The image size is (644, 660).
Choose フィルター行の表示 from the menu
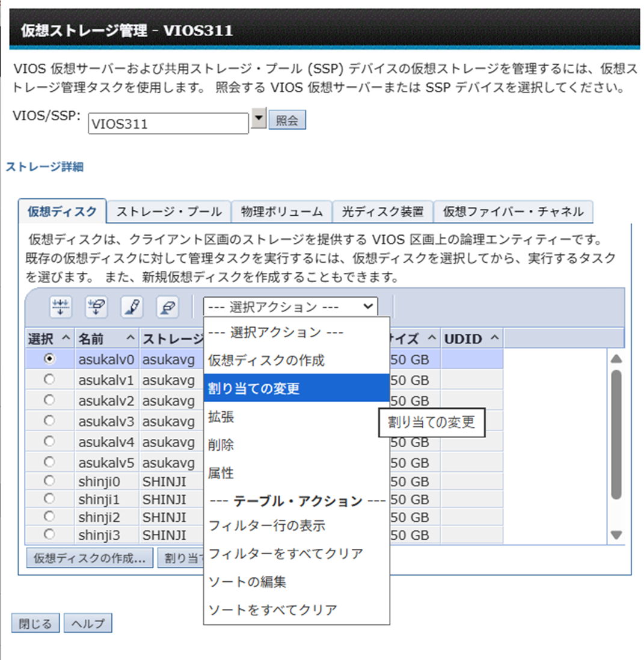[x=296, y=525]
